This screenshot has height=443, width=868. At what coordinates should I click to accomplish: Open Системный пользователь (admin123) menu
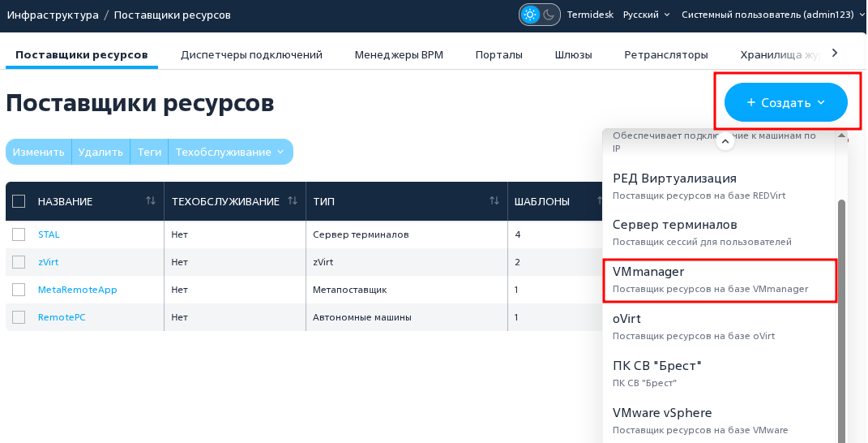point(773,15)
